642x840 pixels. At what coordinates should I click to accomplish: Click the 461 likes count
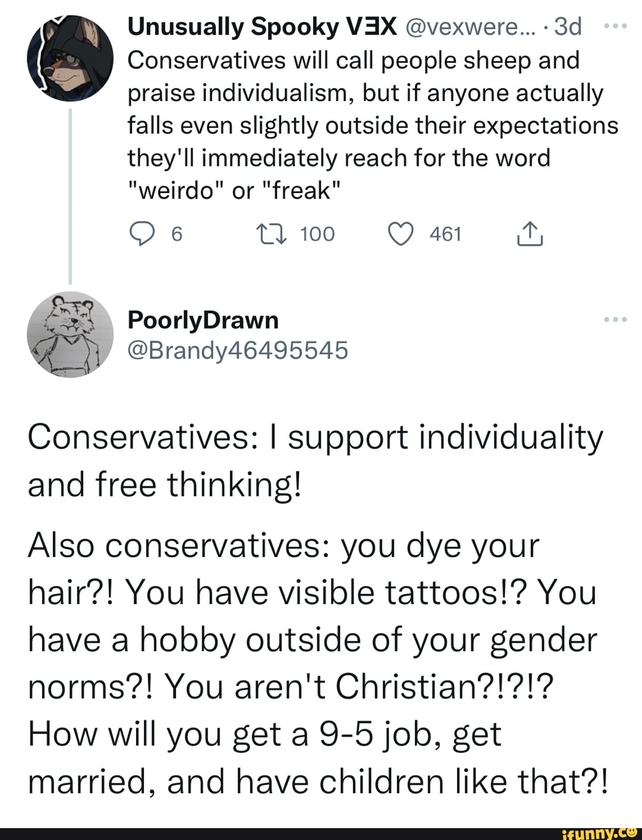(445, 234)
